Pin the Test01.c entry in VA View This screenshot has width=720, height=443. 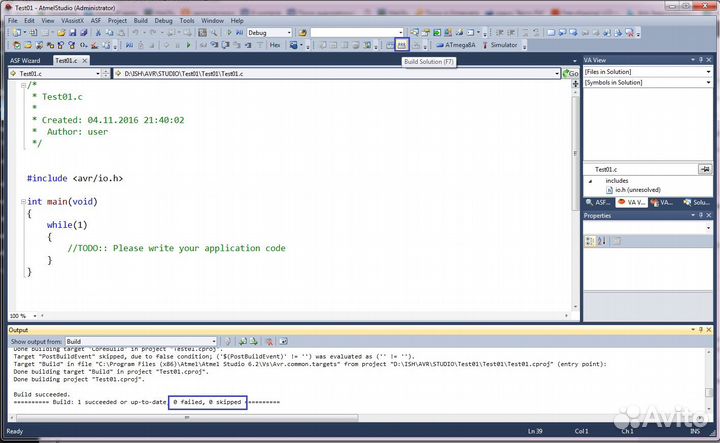pos(704,170)
